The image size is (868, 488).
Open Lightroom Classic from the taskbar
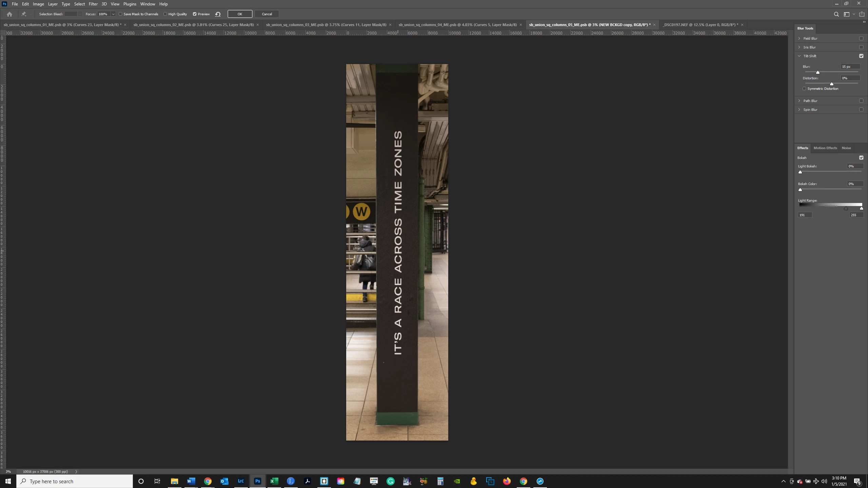241,481
